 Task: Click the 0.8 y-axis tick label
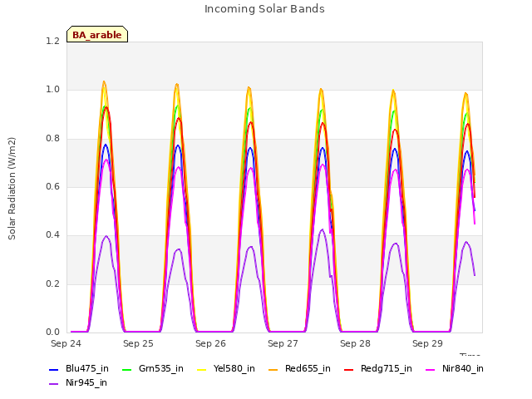point(53,139)
